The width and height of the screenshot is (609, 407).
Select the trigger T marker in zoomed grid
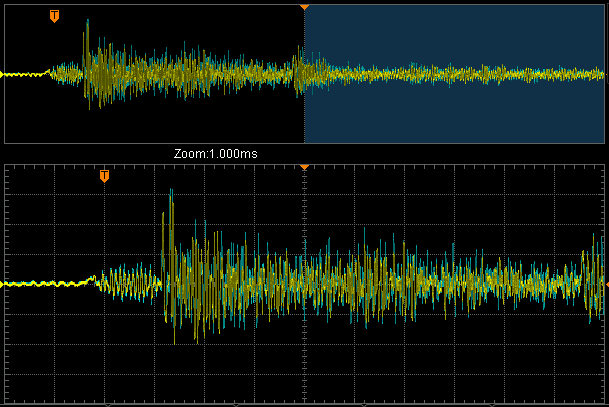104,176
